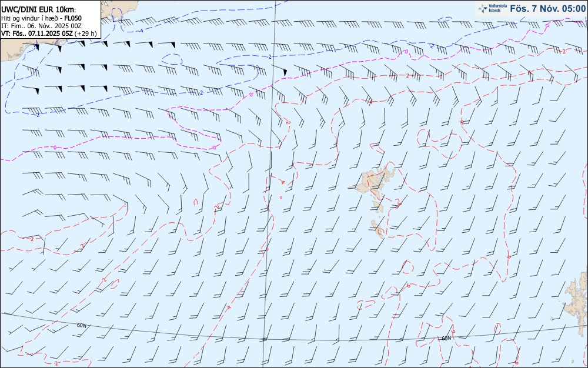Viewport: 588px width, 368px height.
Task: Click the IT: Fim.. 06. Nóv.. 2025 00Z line
Action: pyautogui.click(x=41, y=26)
